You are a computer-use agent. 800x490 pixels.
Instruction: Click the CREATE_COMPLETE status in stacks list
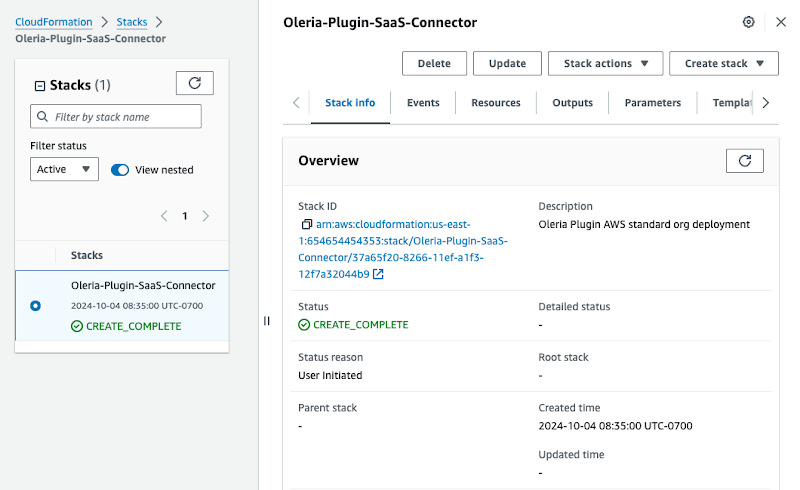(x=134, y=326)
